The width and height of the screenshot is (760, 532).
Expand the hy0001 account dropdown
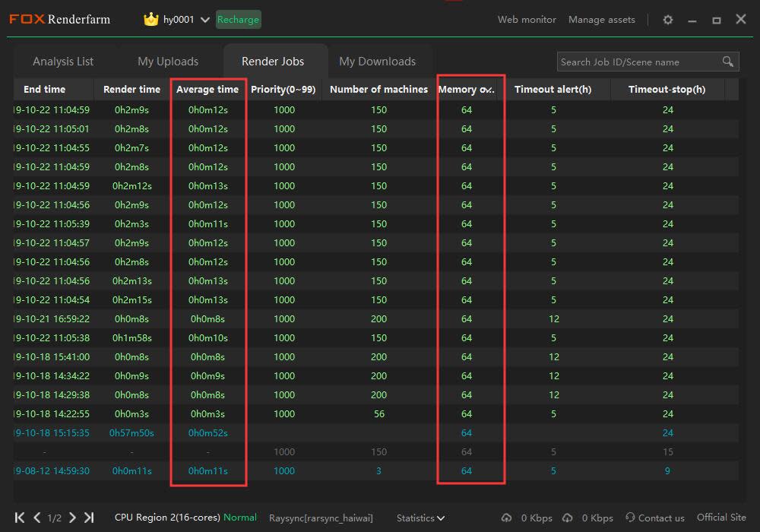[205, 20]
